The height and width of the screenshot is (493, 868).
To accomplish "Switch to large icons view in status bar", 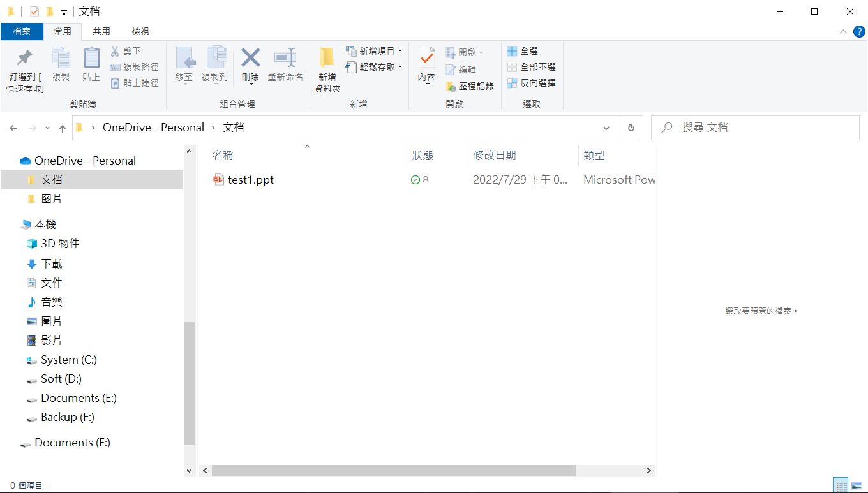I will (x=857, y=485).
